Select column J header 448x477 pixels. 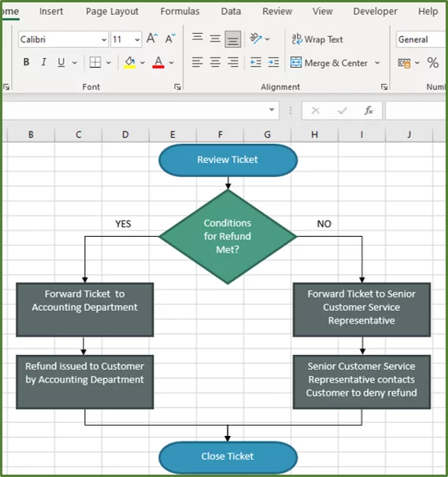point(409,135)
